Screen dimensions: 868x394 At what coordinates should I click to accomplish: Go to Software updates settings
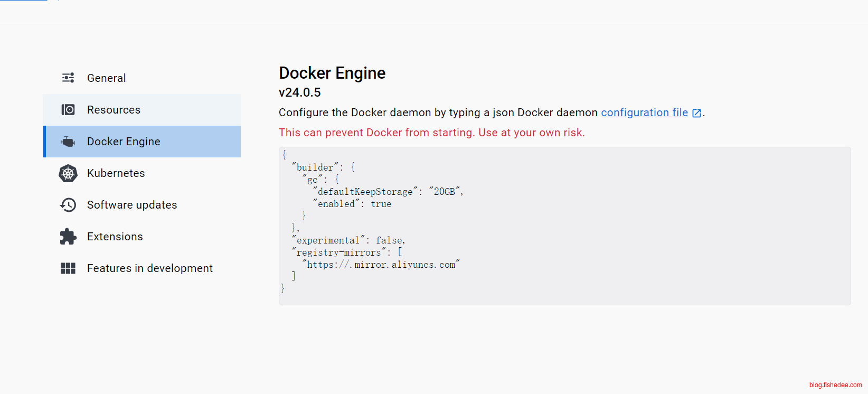click(132, 205)
